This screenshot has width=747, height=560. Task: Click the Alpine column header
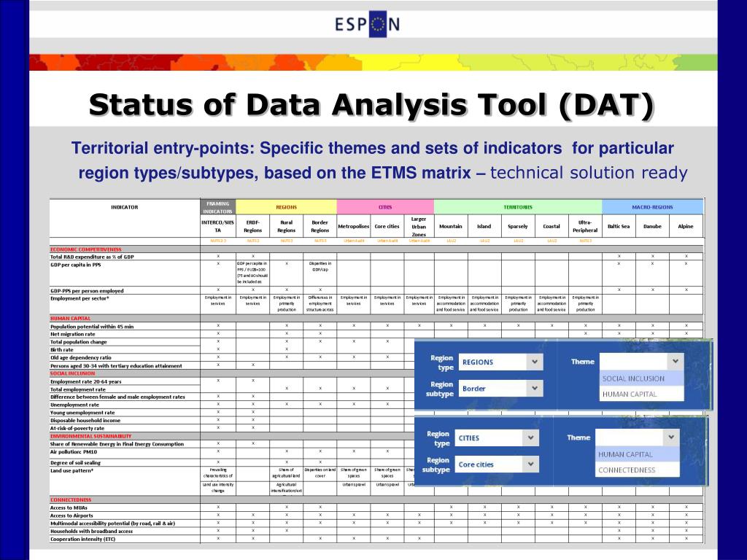tap(686, 226)
